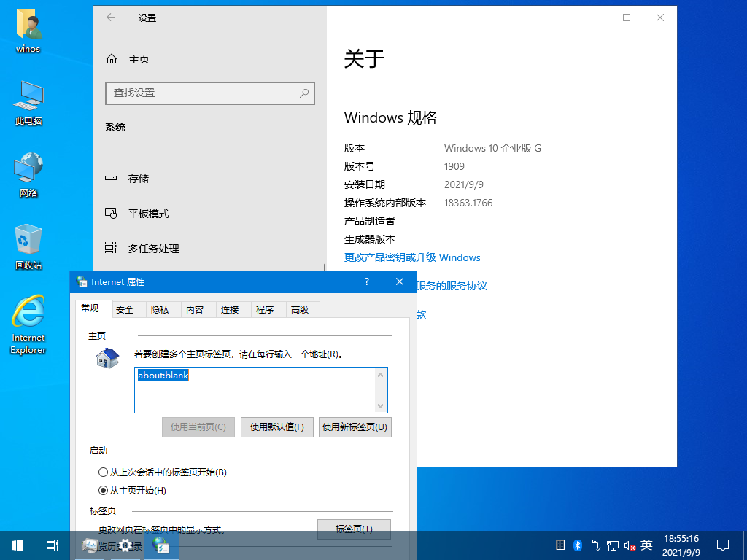
Task: Click the square tray icon left of Bluetooth
Action: tap(560, 545)
